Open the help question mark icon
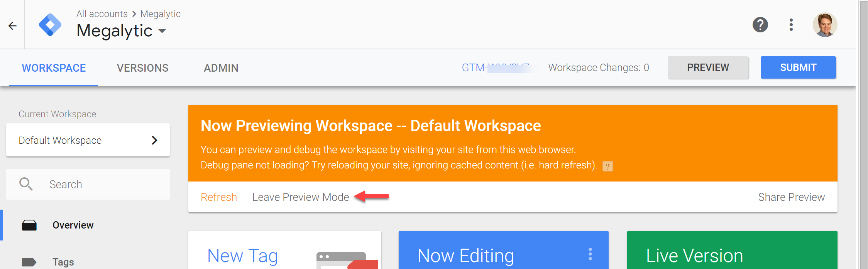Screen dimensions: 868x269 (x=760, y=25)
